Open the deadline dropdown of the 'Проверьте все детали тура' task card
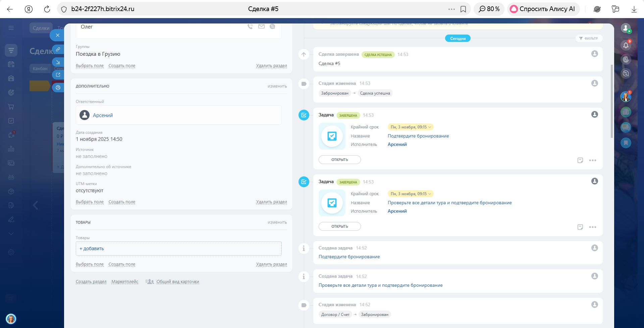Screen dimensions: 644x328 411,194
